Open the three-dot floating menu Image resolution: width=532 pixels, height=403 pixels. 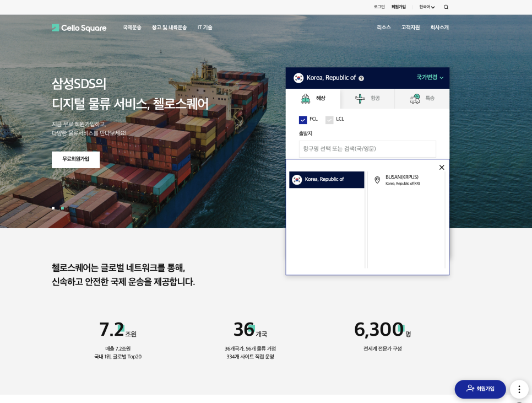click(519, 389)
